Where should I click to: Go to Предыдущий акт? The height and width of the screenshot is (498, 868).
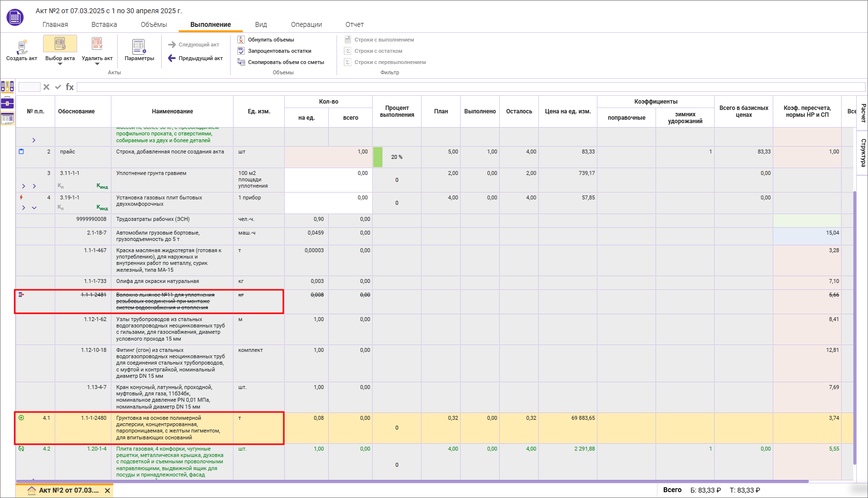click(195, 58)
